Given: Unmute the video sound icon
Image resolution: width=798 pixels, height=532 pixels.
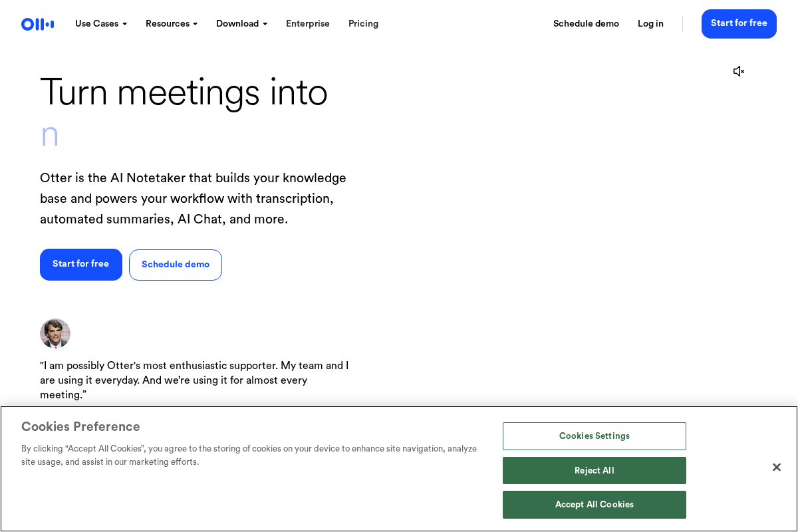Looking at the screenshot, I should 738,71.
